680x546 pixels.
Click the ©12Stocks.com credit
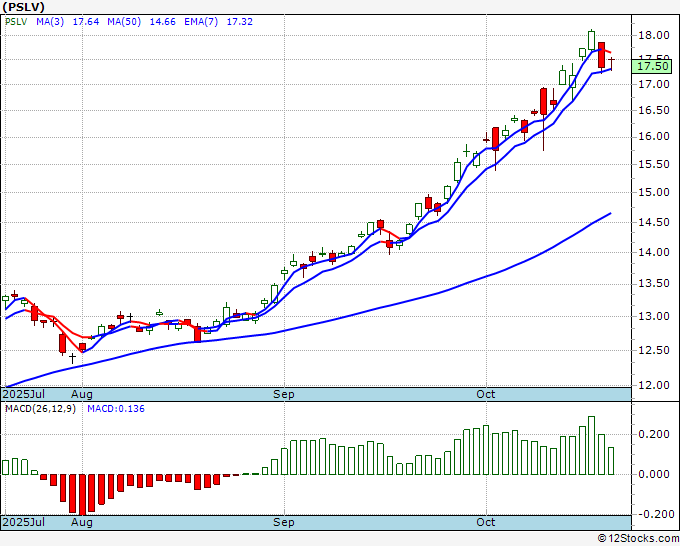point(638,538)
